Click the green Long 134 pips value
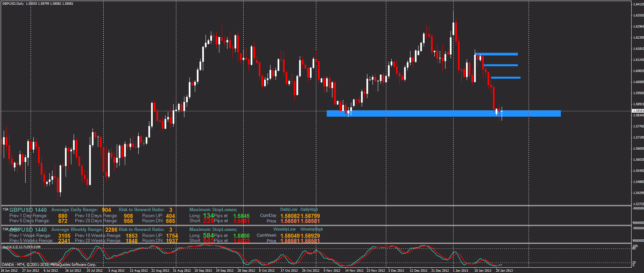Screen dimensions: 644x273 point(208,216)
